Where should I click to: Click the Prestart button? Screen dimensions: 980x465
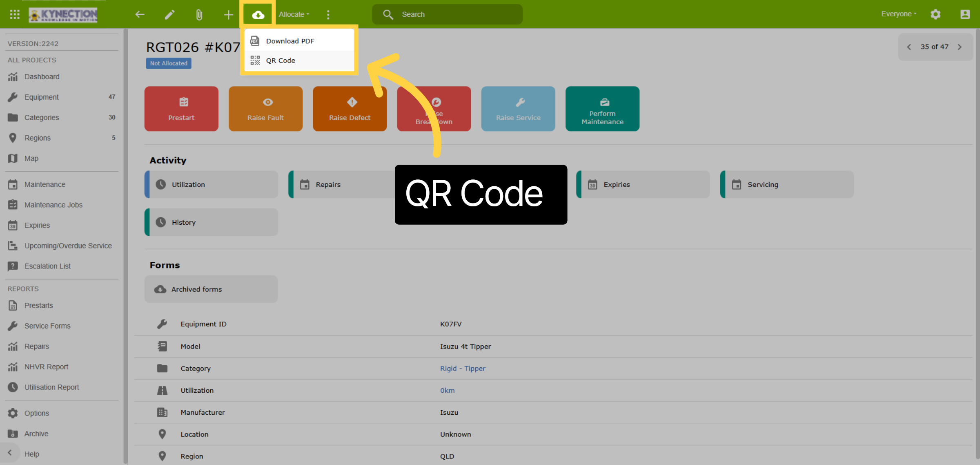click(181, 109)
